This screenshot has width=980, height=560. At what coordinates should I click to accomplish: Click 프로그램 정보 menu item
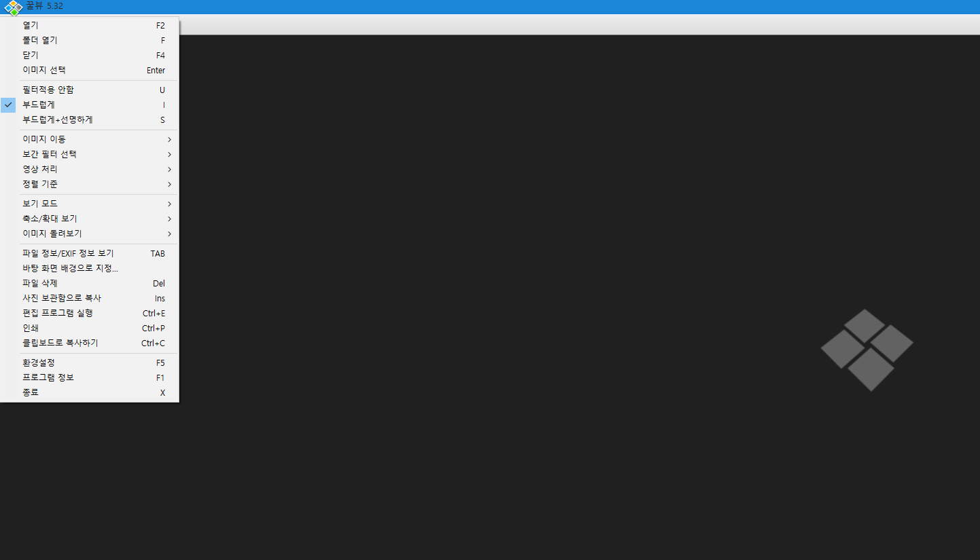[x=90, y=377]
